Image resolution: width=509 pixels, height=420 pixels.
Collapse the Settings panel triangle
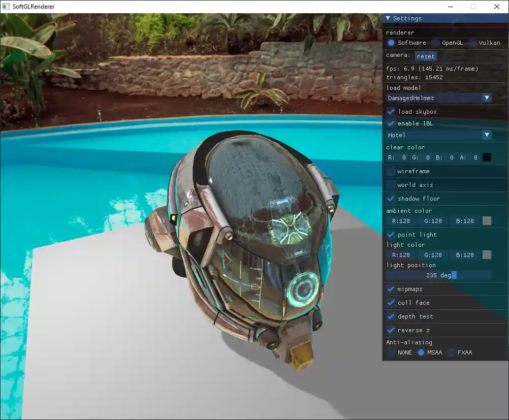pyautogui.click(x=388, y=18)
